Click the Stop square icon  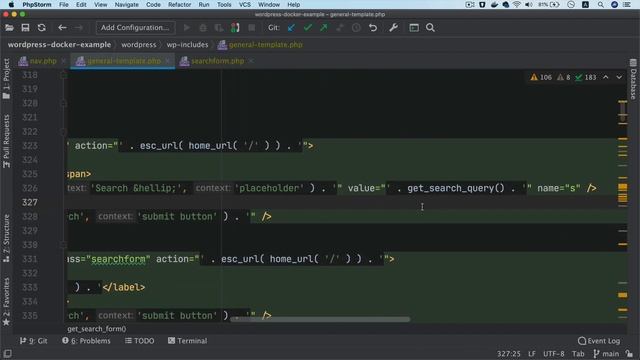click(252, 28)
